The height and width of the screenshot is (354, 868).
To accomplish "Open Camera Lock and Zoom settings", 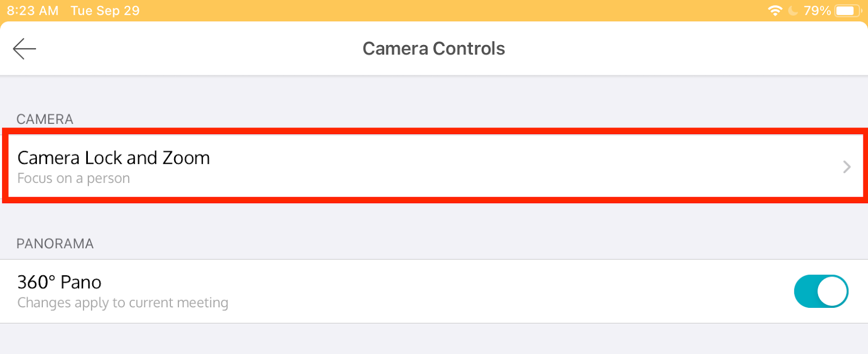I will 114,158.
